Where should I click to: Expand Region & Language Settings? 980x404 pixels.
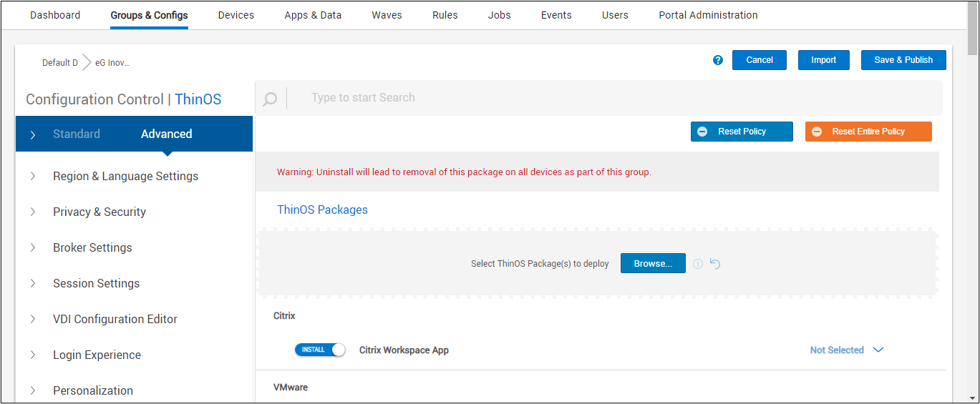click(x=125, y=176)
